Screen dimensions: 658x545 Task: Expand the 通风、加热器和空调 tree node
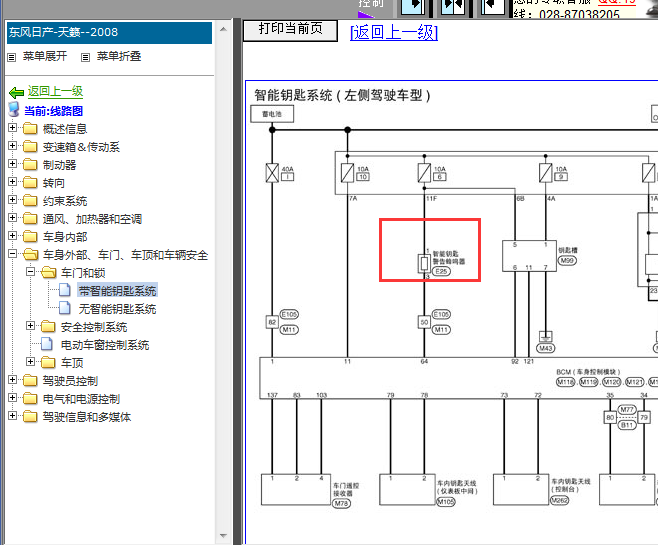click(13, 218)
